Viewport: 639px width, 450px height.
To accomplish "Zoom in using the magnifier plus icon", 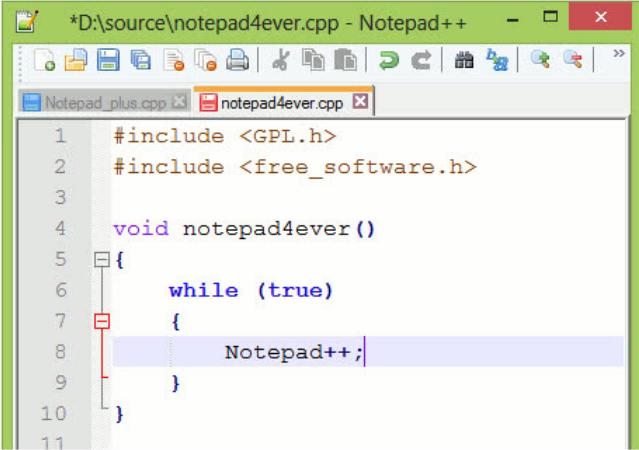I will coord(540,61).
